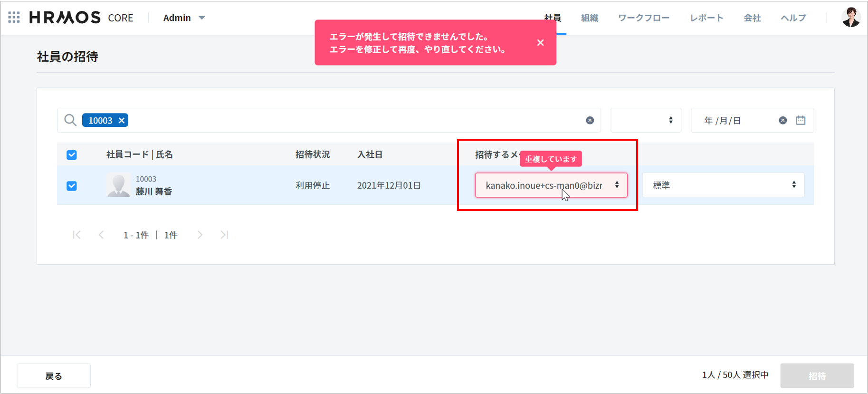Clear the date filter value
This screenshot has height=394, width=868.
tap(782, 121)
